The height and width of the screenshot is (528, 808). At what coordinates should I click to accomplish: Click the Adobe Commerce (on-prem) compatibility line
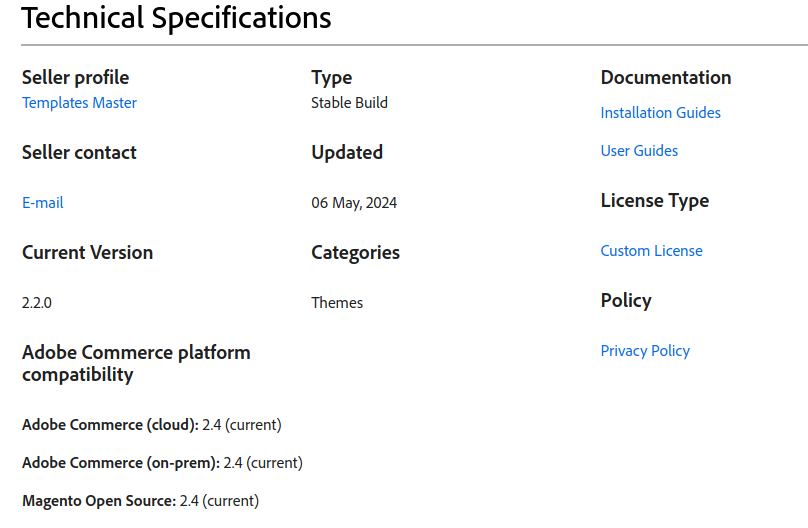point(162,463)
